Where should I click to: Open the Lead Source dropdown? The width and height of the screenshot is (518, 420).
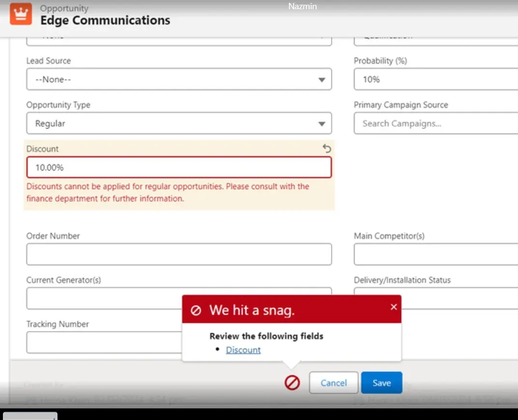point(179,79)
